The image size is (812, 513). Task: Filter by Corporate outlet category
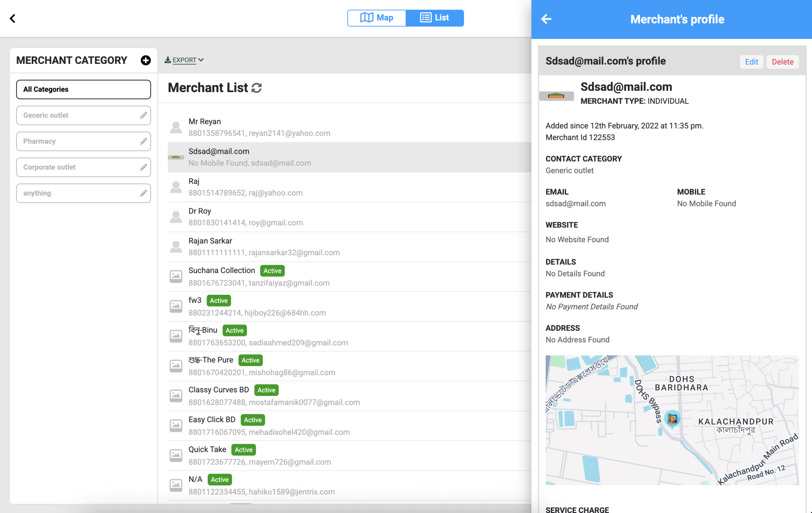point(75,167)
